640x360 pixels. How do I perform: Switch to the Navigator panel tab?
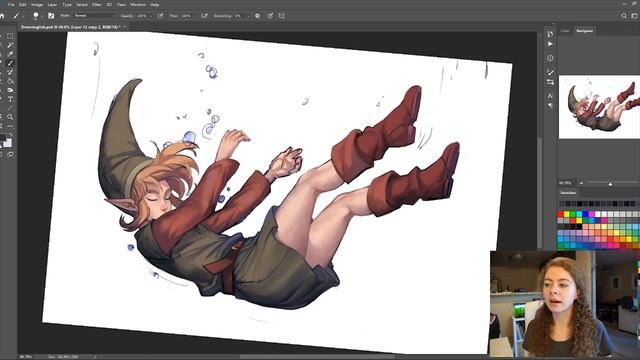pos(584,31)
